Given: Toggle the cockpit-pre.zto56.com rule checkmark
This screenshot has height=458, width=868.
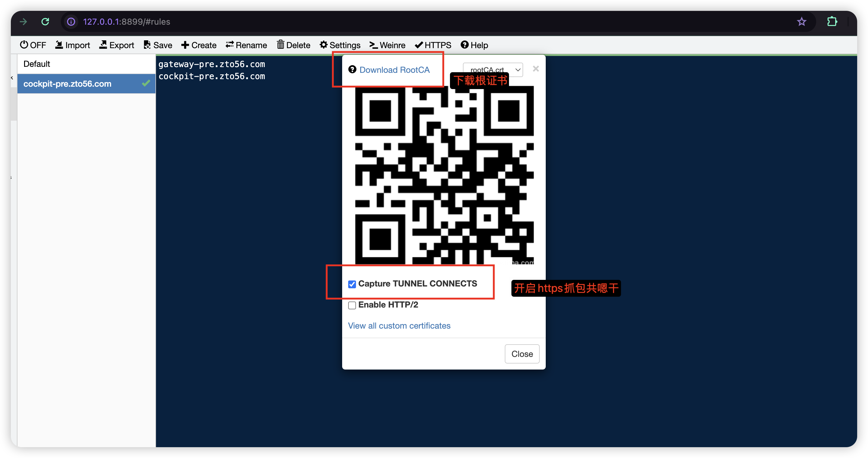Looking at the screenshot, I should click(x=146, y=83).
